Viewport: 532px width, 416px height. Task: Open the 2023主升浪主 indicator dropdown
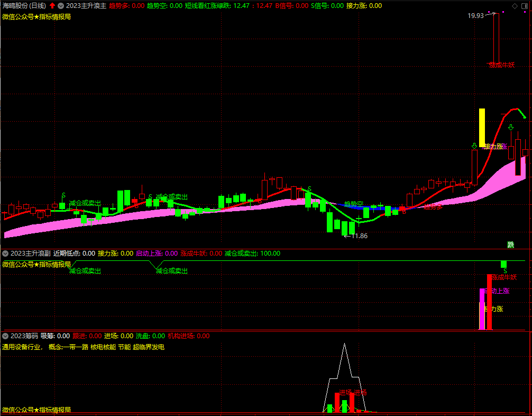click(x=61, y=6)
